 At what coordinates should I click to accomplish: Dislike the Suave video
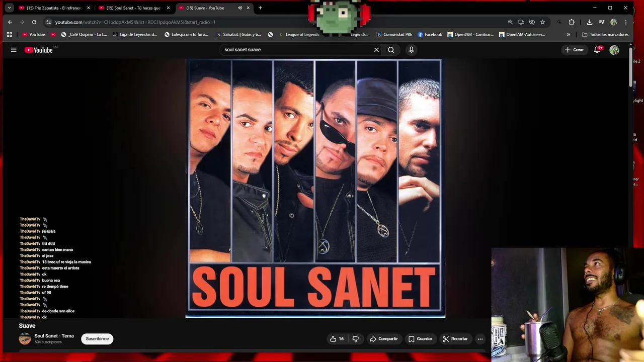tap(356, 339)
